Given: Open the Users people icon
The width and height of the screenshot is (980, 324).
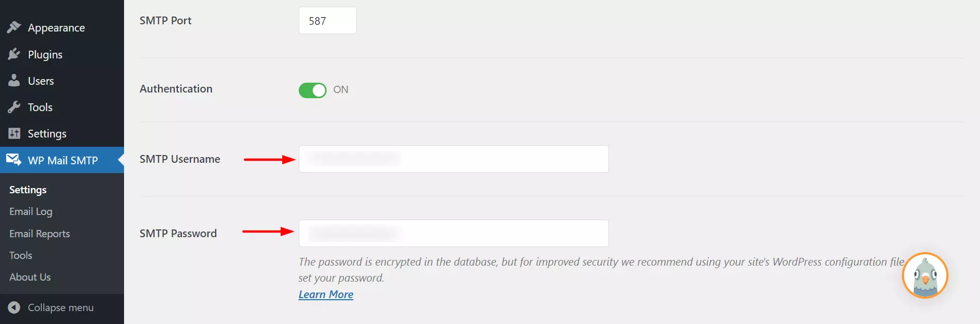Looking at the screenshot, I should (14, 81).
